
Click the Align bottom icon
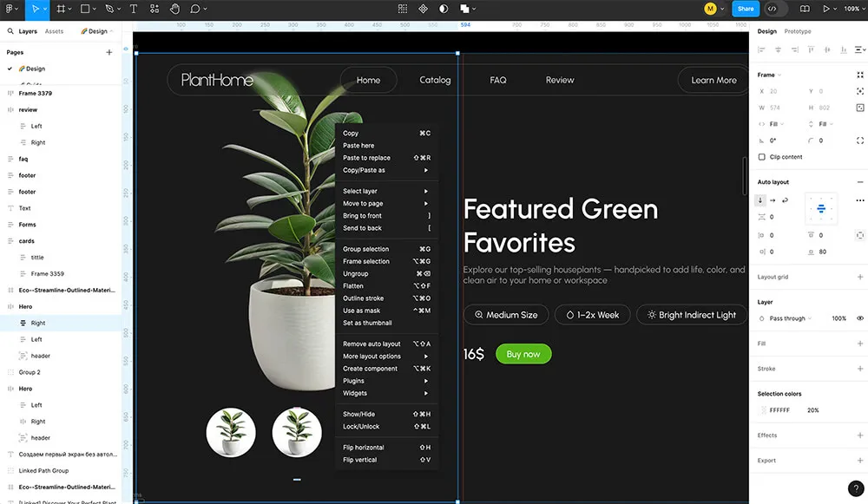(844, 49)
